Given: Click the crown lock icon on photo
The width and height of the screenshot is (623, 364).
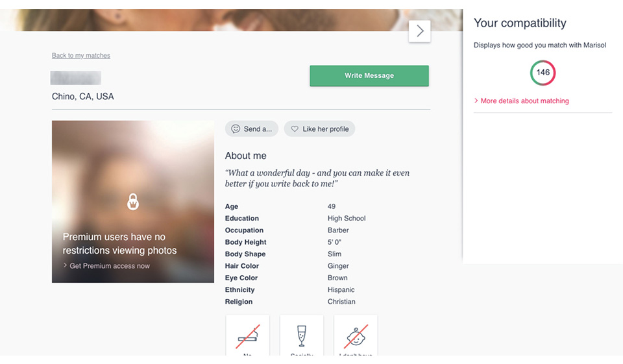Looking at the screenshot, I should [x=133, y=202].
